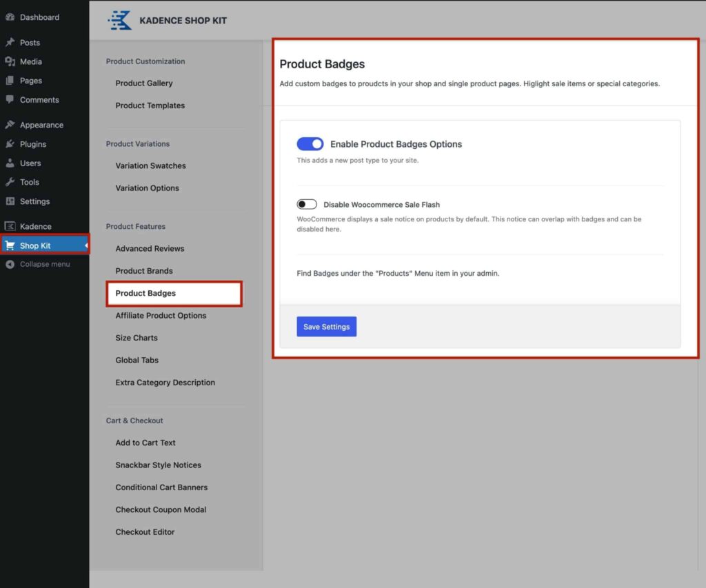706x588 pixels.
Task: Click the Posts pushpin icon
Action: (x=10, y=42)
